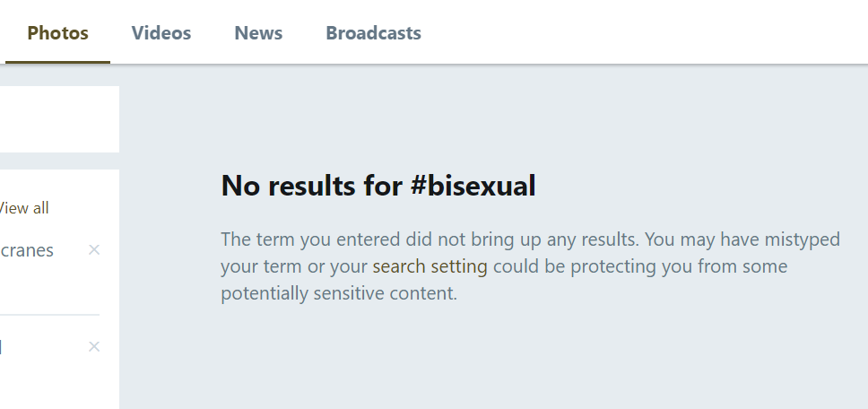868x409 pixels.
Task: Click the "potentially sensitive content" text
Action: point(338,293)
